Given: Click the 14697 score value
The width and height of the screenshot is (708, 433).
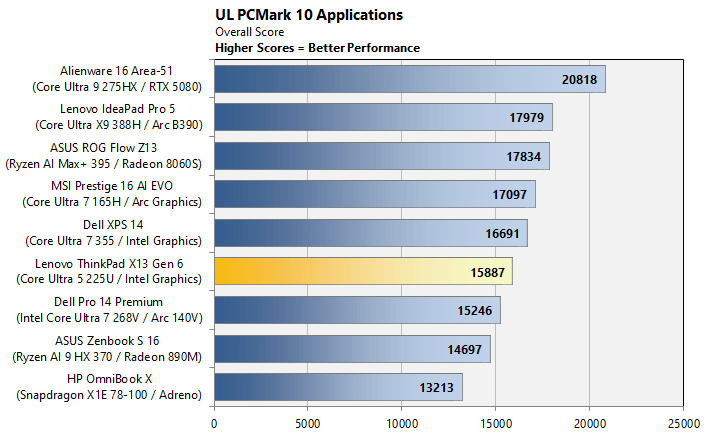Looking at the screenshot, I should 465,349.
